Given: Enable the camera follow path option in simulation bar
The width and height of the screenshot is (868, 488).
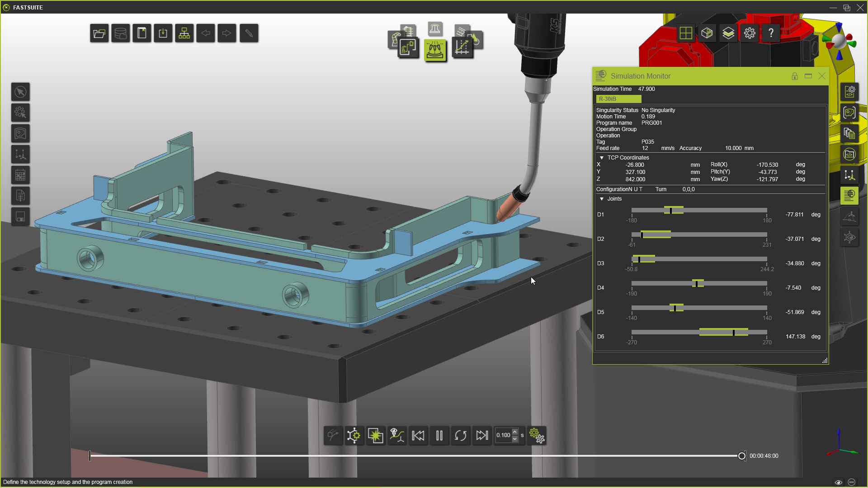Looking at the screenshot, I should (397, 435).
